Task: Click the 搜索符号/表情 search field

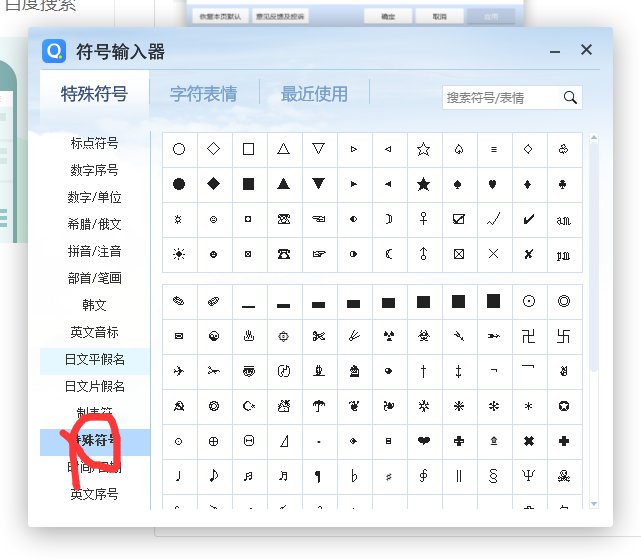Action: pos(501,98)
